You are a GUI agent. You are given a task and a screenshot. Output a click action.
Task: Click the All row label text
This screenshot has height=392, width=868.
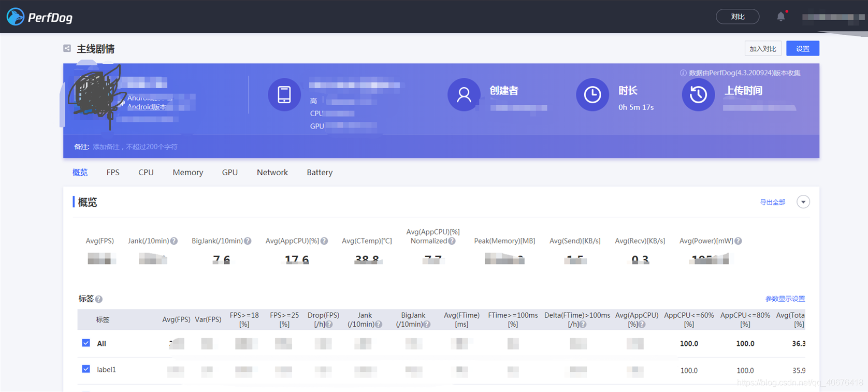(x=102, y=343)
